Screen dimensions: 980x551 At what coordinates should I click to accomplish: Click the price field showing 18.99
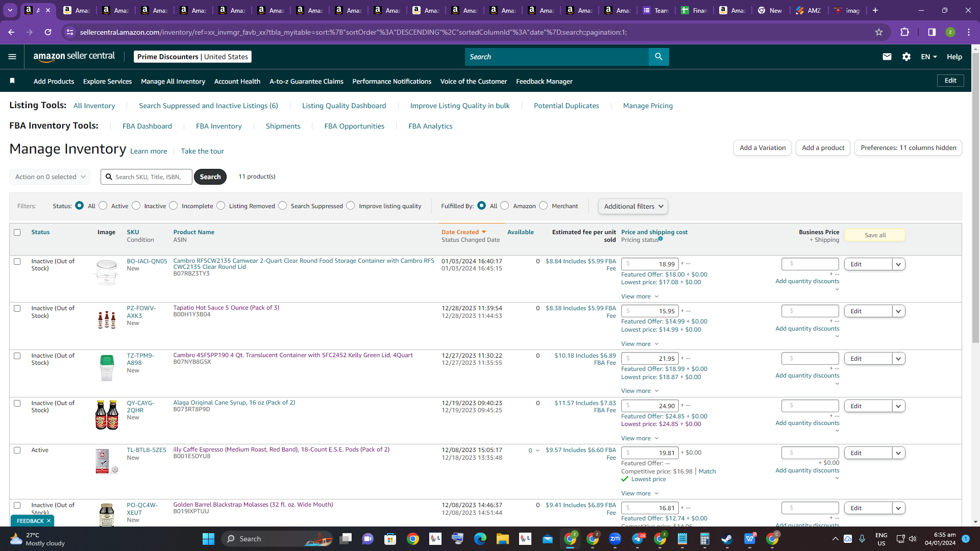pos(650,264)
